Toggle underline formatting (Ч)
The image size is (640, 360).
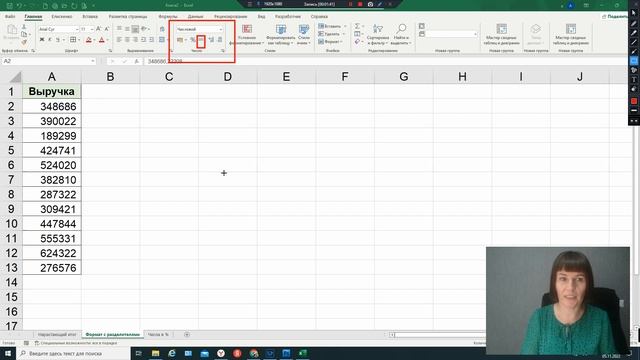(58, 40)
